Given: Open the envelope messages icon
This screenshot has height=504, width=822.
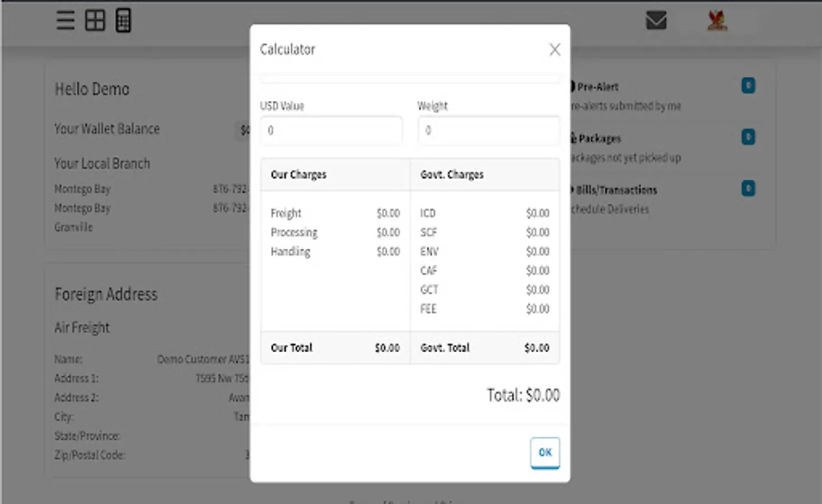Looking at the screenshot, I should 656,21.
